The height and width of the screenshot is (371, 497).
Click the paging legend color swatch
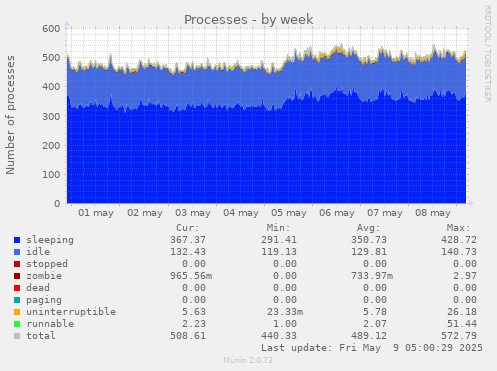(x=17, y=300)
